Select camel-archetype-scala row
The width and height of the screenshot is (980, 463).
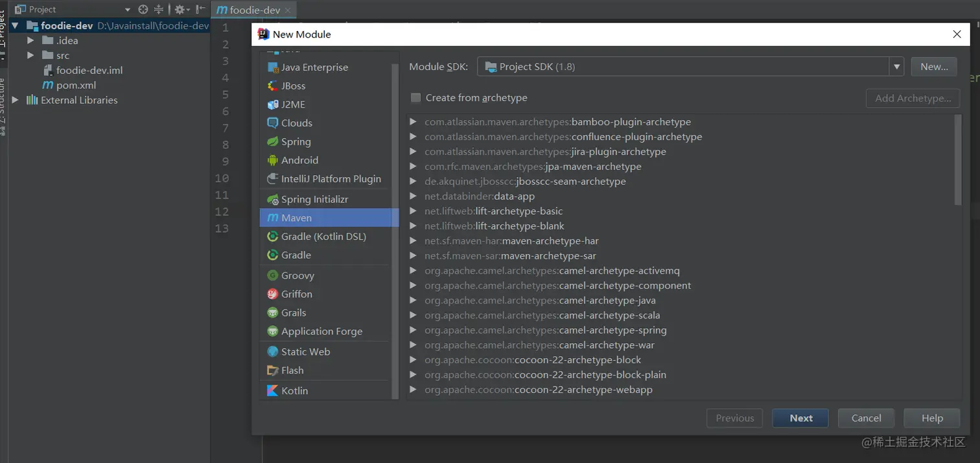pos(681,315)
